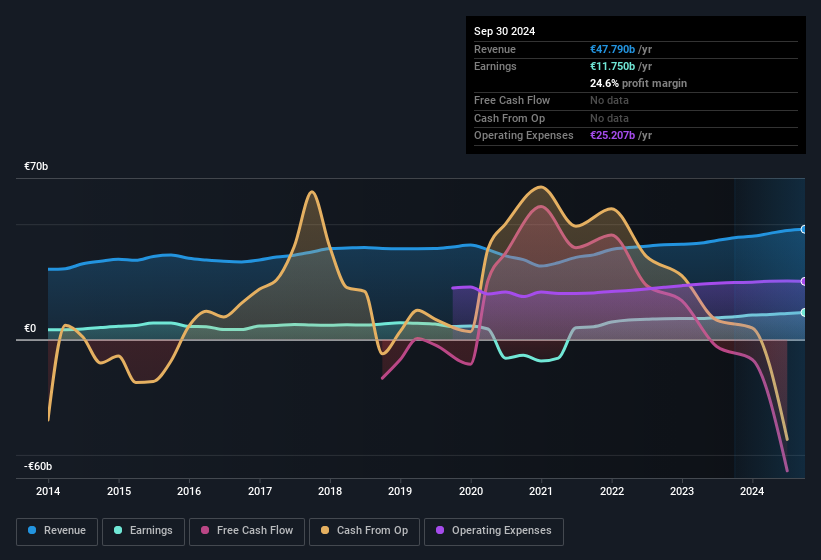Toggle the Operating Expenses legend button

click(x=494, y=531)
